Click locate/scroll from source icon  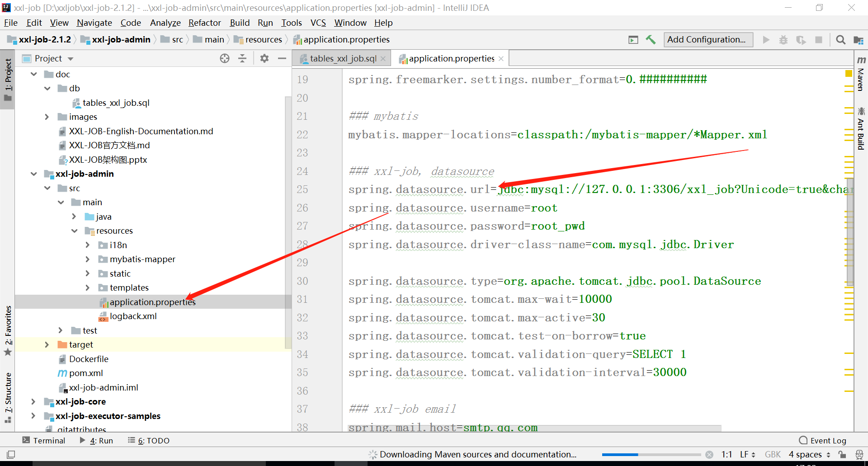click(225, 58)
